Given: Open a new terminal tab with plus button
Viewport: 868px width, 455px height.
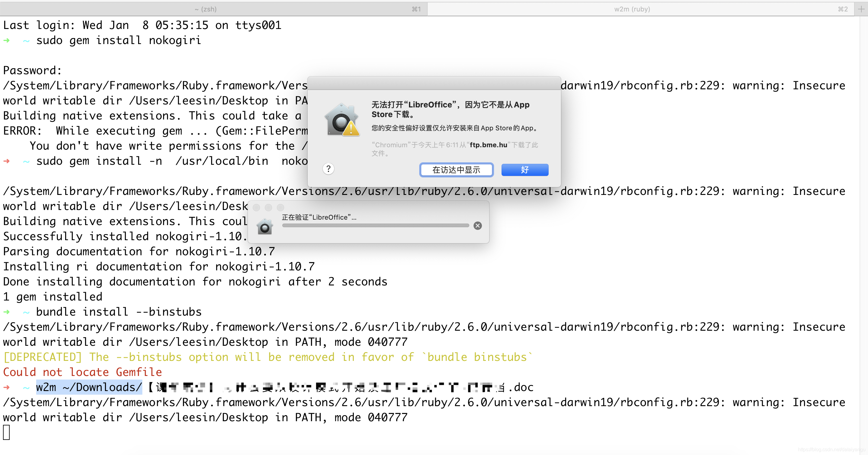Looking at the screenshot, I should pyautogui.click(x=861, y=9).
